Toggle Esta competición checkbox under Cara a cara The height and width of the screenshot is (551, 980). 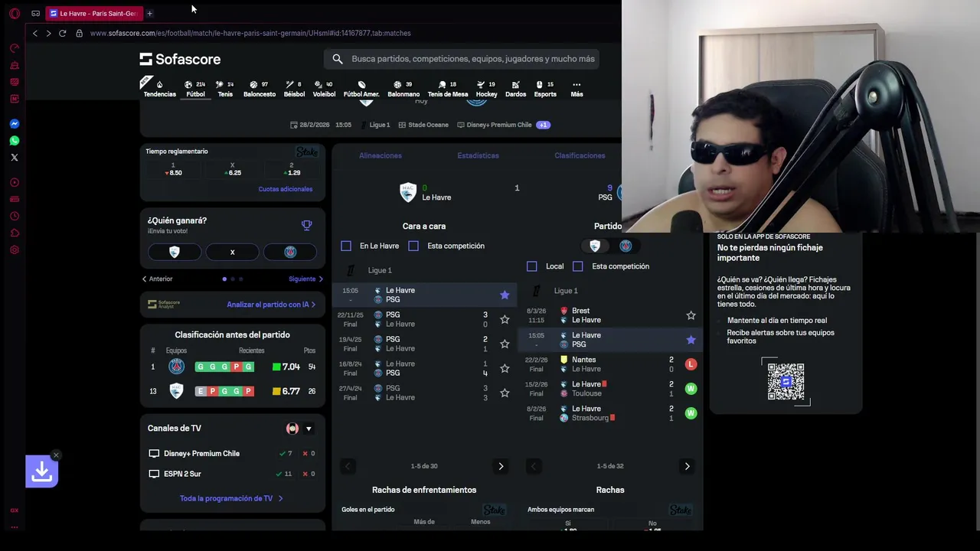click(x=413, y=246)
